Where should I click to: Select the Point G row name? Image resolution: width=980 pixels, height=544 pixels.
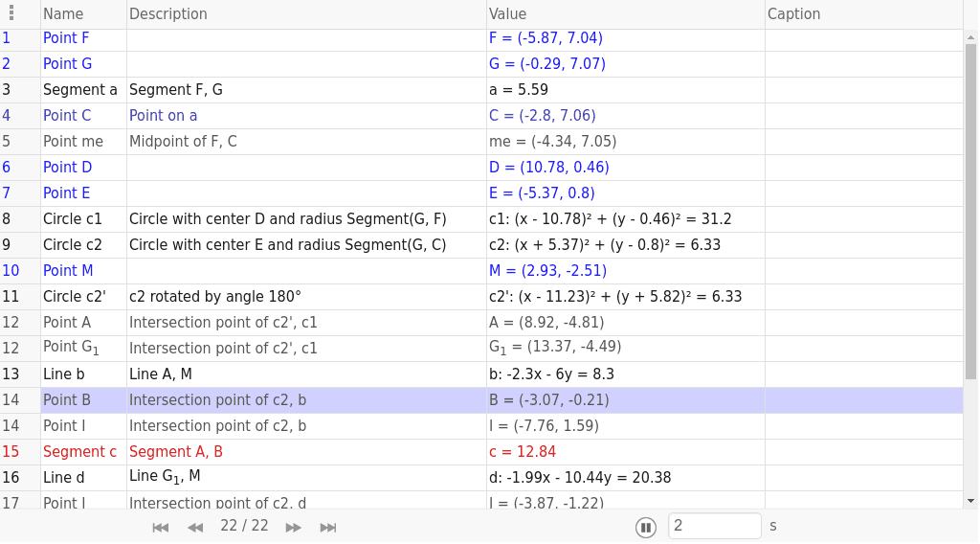coord(68,64)
